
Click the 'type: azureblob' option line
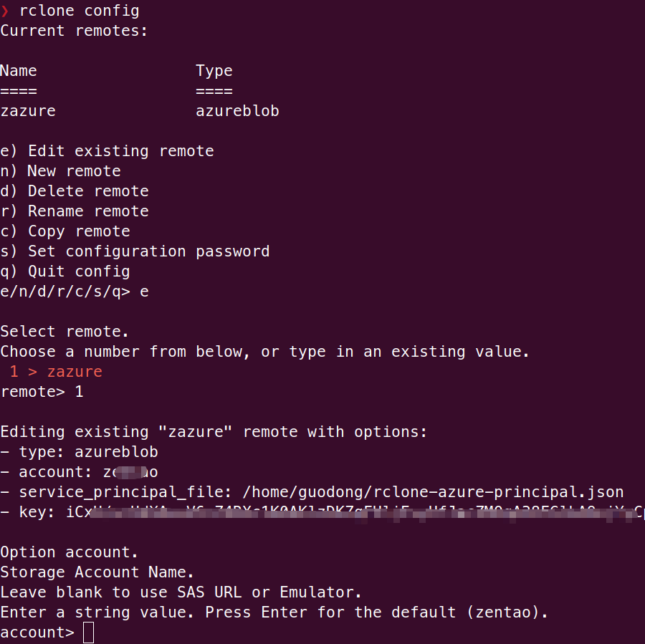(x=79, y=452)
